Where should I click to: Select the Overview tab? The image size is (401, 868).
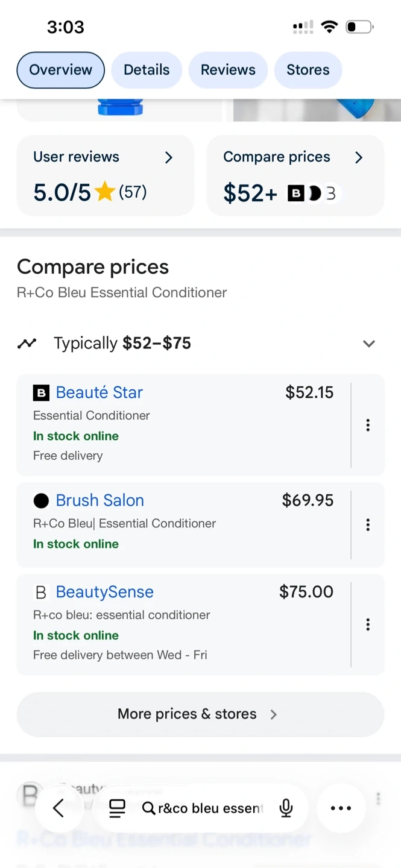tap(60, 70)
